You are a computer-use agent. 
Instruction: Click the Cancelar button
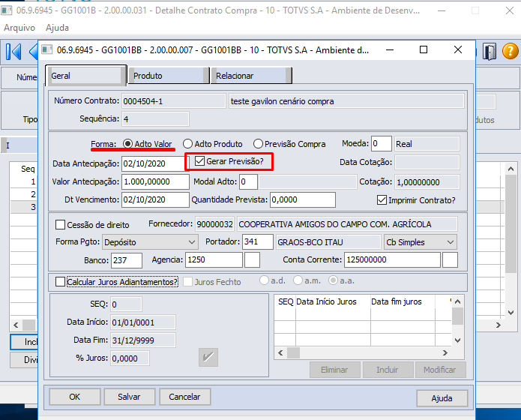click(x=184, y=397)
